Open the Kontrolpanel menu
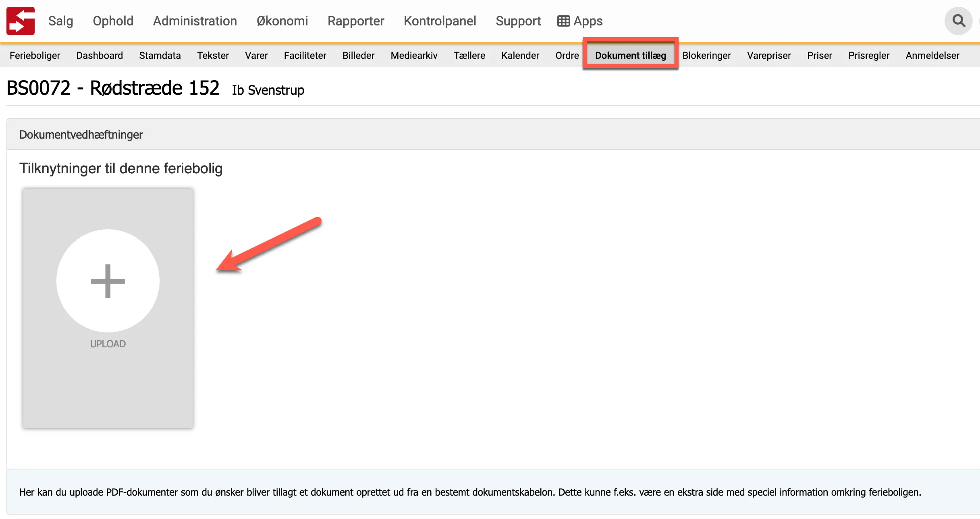Image resolution: width=980 pixels, height=519 pixels. (x=440, y=21)
